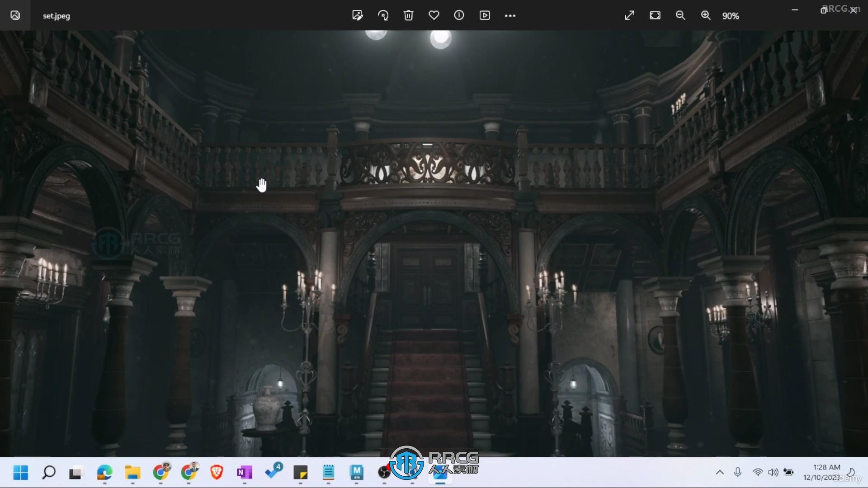Viewport: 868px width, 488px height.
Task: Start slideshow from the toolbar play icon
Action: coord(485,15)
